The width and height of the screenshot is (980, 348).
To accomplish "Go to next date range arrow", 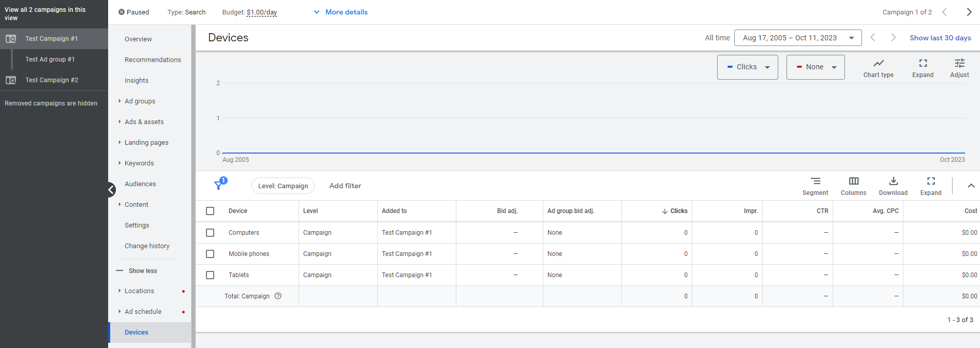I will point(893,37).
